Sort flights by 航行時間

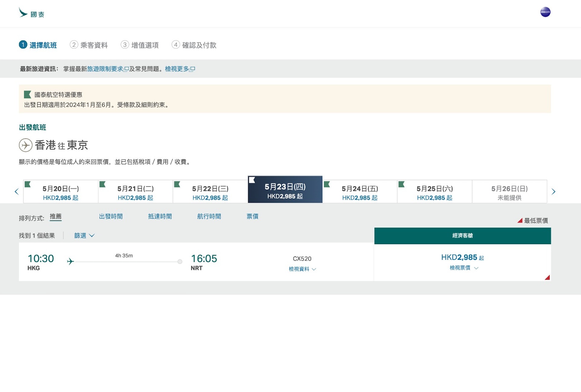click(209, 217)
